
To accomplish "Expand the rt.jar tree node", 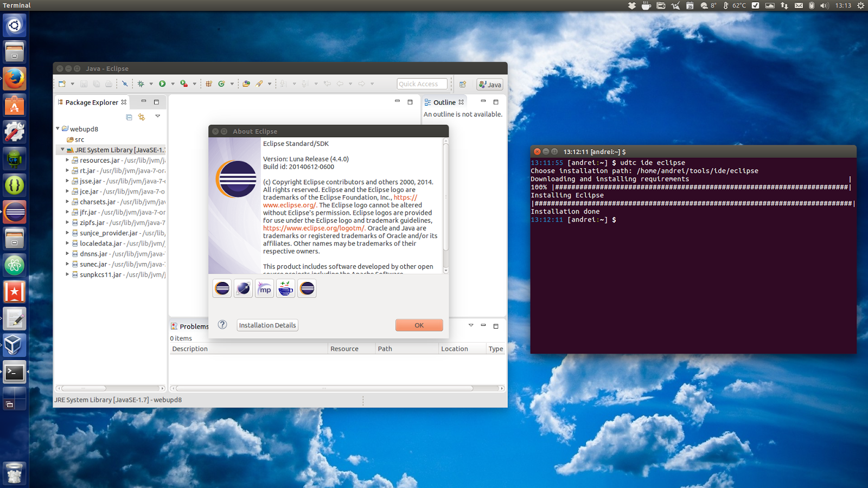I will (x=67, y=170).
